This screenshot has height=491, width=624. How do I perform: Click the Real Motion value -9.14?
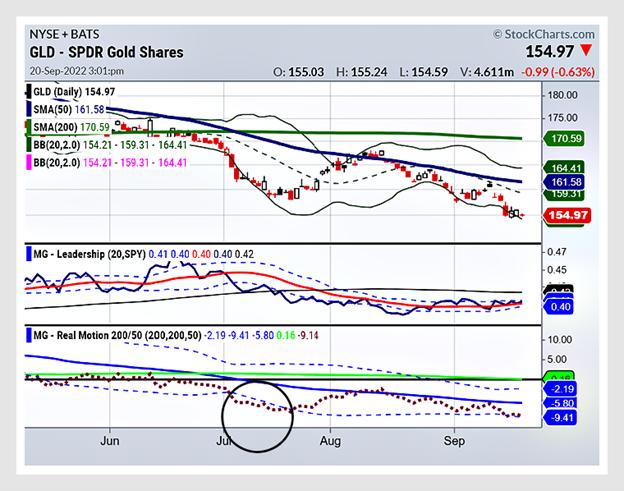click(308, 335)
